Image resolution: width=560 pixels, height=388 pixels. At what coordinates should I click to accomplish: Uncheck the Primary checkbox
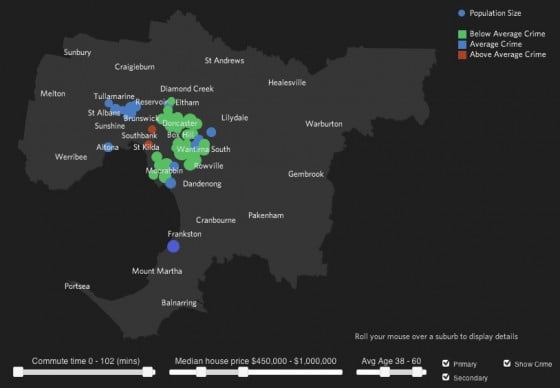click(x=445, y=363)
